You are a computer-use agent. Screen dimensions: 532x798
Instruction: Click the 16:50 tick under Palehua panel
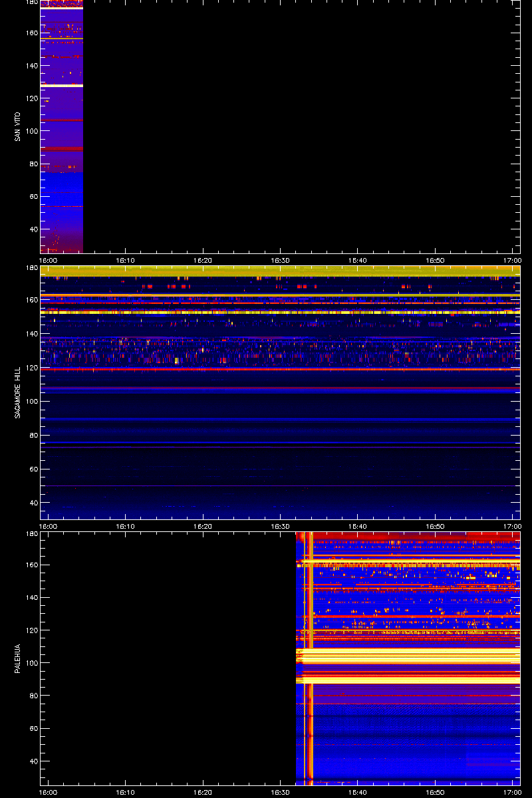(x=435, y=793)
